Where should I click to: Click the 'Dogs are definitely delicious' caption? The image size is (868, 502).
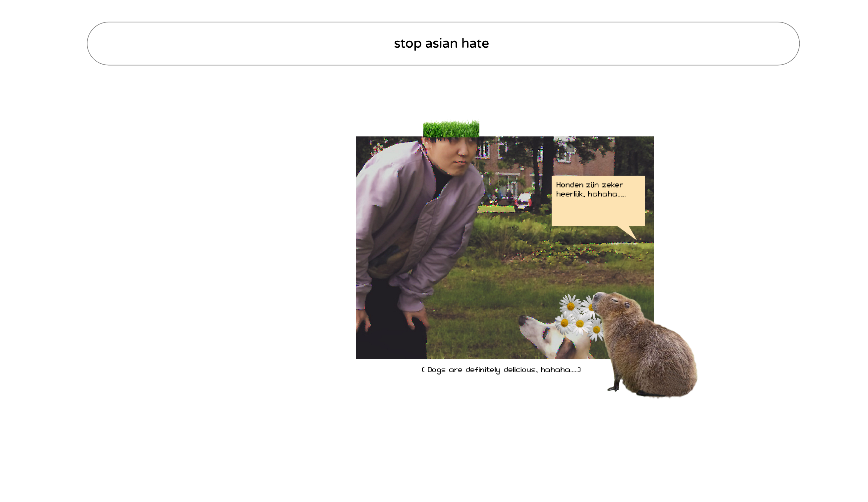[501, 370]
